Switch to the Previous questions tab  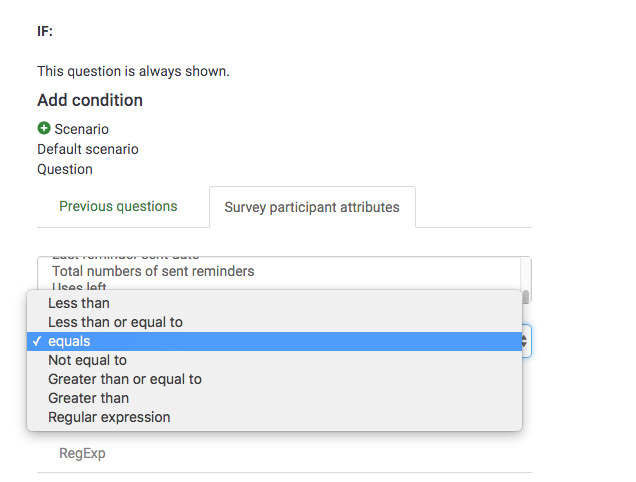118,207
